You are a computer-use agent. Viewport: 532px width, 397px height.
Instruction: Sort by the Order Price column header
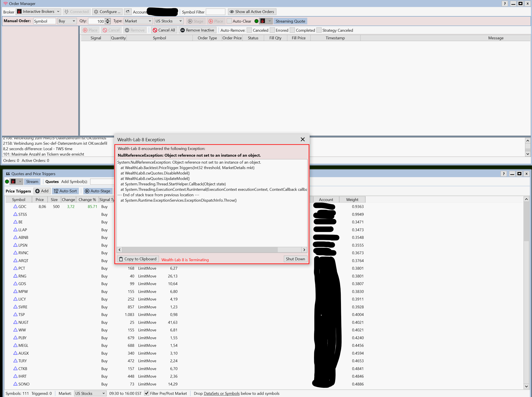[232, 38]
